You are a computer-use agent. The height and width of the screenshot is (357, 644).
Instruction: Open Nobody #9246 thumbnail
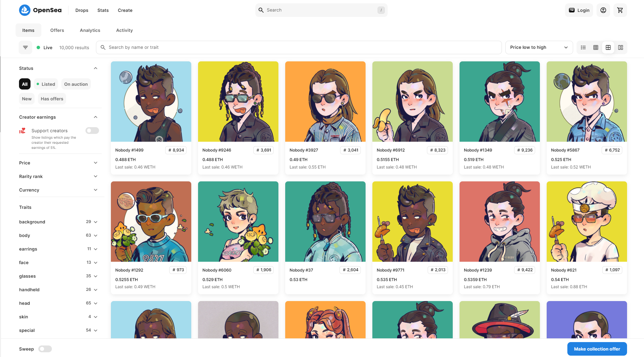238,101
